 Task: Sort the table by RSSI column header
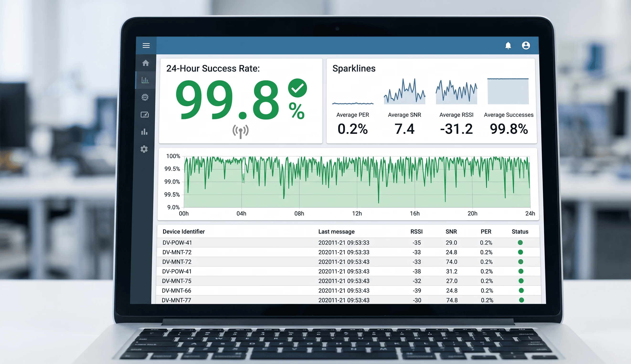(416, 232)
